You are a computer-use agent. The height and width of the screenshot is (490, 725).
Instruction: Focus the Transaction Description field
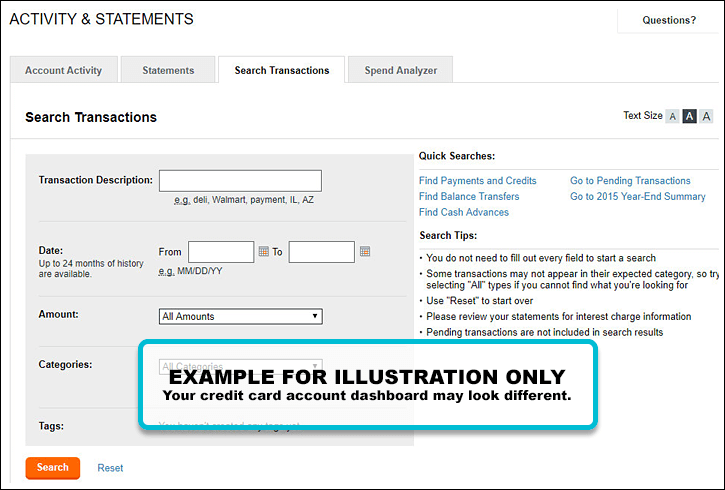coord(240,181)
